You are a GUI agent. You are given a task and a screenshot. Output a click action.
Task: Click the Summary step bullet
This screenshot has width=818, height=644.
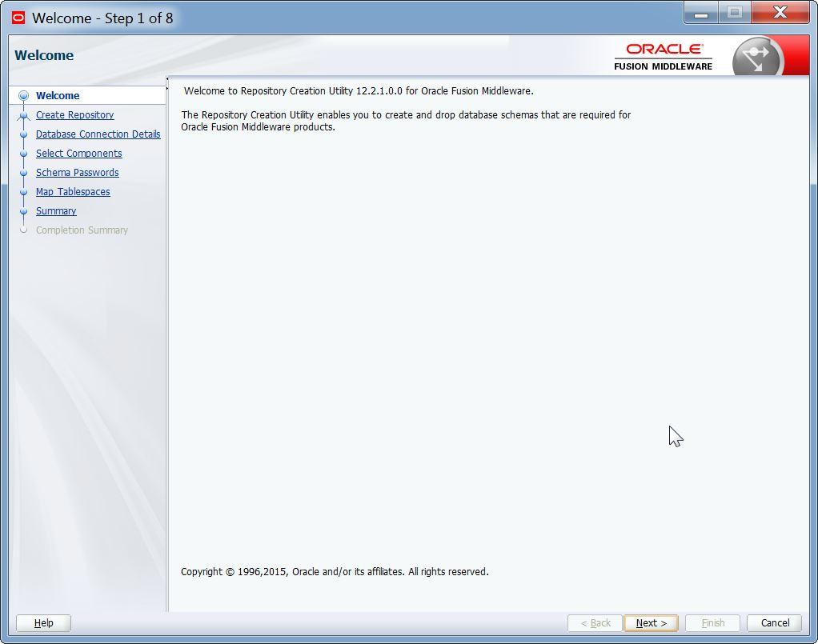tap(23, 211)
